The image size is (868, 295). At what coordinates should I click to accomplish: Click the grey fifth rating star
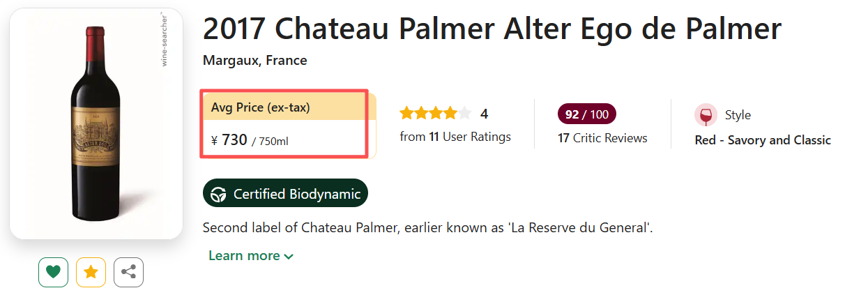pyautogui.click(x=465, y=113)
